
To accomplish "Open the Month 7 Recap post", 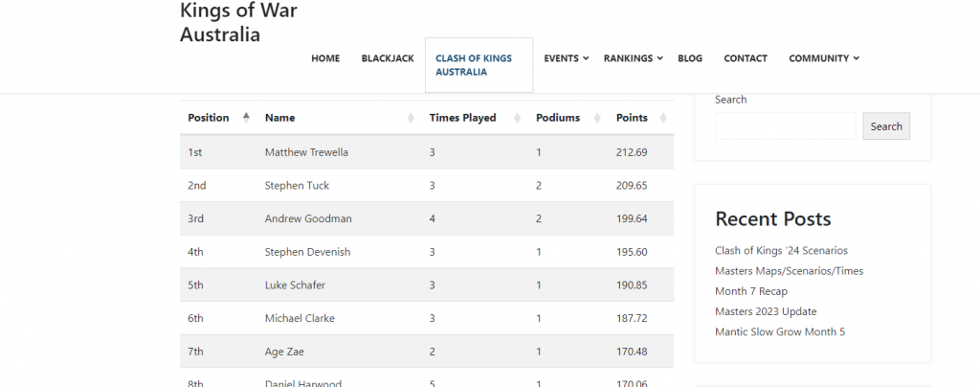I will pos(753,291).
